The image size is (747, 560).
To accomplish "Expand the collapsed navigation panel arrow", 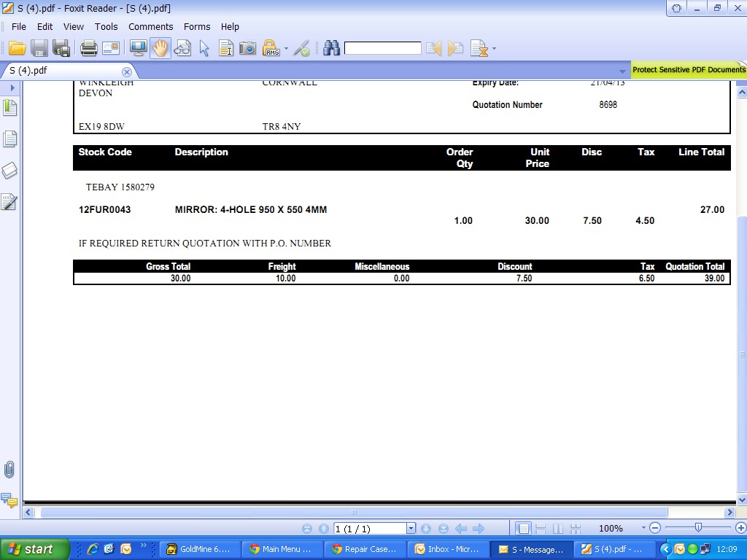I will pyautogui.click(x=12, y=87).
